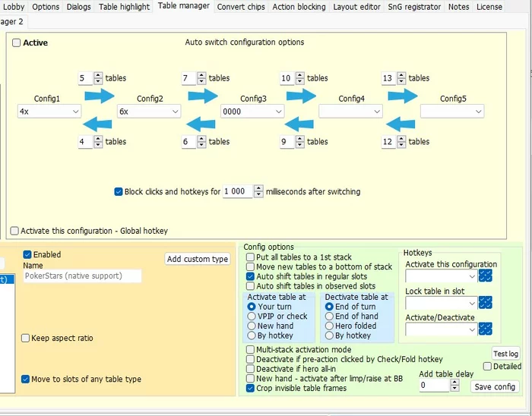The image size is (532, 416).
Task: Uncheck Crop invisible table frames
Action: (x=250, y=388)
